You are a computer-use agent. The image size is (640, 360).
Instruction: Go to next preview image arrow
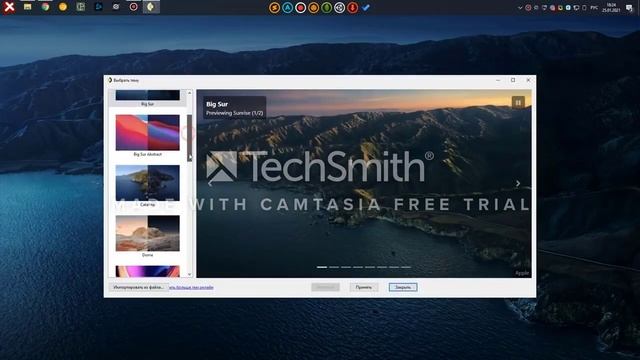pyautogui.click(x=518, y=184)
